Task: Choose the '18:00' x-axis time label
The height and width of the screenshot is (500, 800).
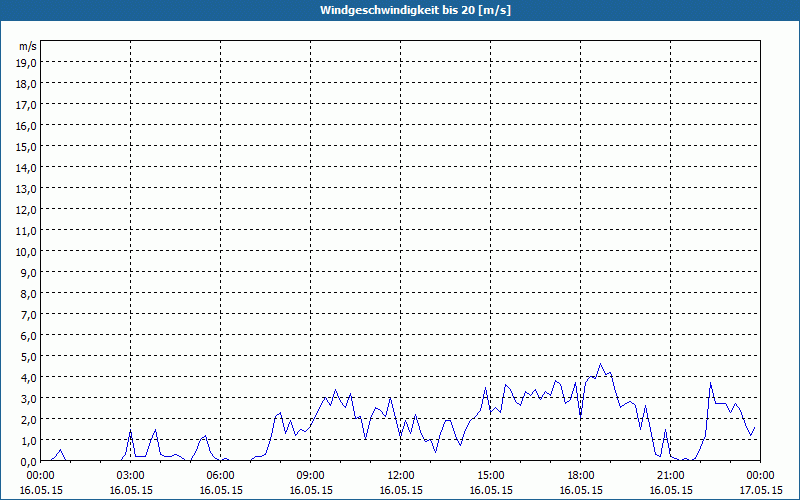Action: point(581,476)
